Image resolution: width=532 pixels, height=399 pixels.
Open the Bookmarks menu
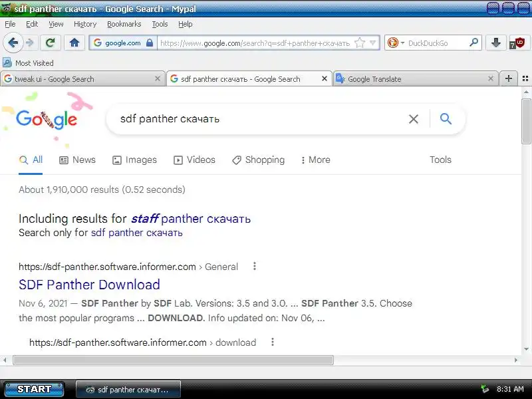[x=124, y=24]
